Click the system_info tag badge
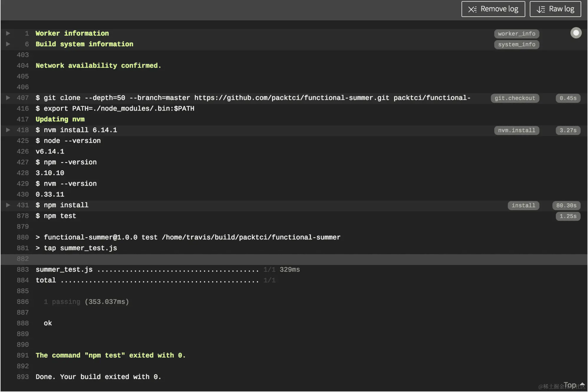The height and width of the screenshot is (392, 588). (516, 45)
